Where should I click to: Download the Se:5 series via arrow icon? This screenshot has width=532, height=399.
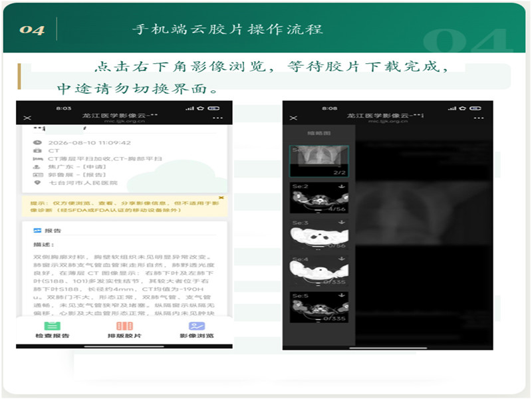(342, 295)
